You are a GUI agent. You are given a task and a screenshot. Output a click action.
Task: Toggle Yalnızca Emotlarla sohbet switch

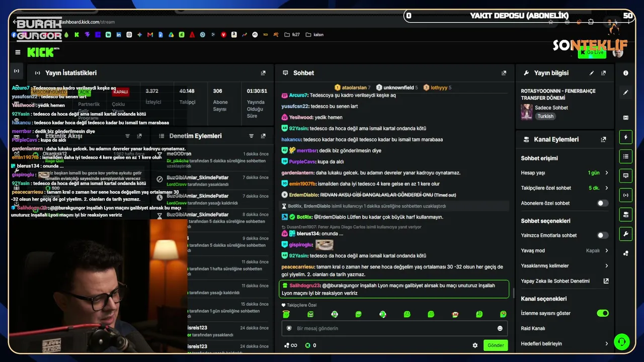602,235
